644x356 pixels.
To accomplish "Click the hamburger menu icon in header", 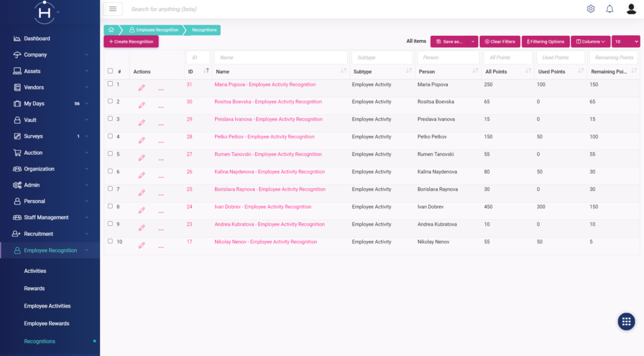I will click(x=113, y=9).
